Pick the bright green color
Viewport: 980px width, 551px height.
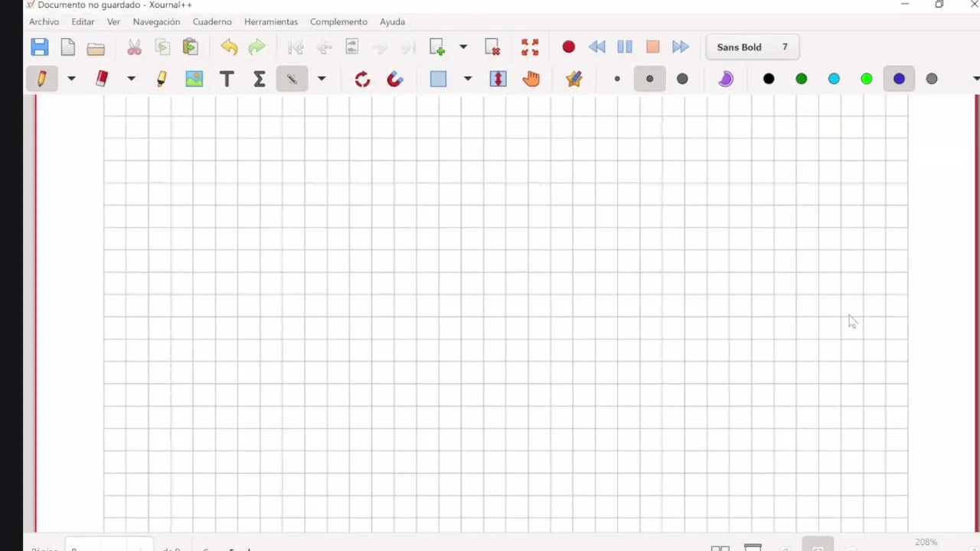pos(867,79)
